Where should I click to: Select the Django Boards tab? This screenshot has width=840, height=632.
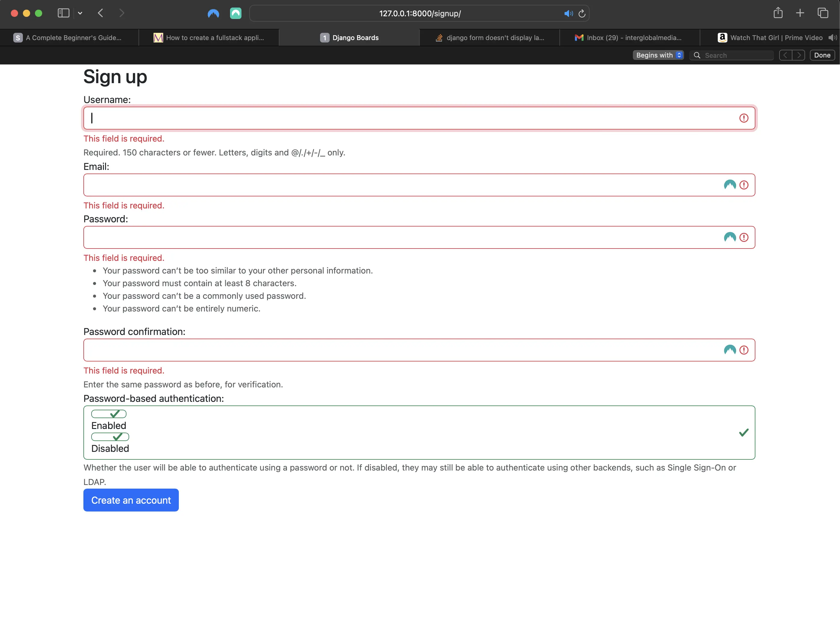click(349, 38)
